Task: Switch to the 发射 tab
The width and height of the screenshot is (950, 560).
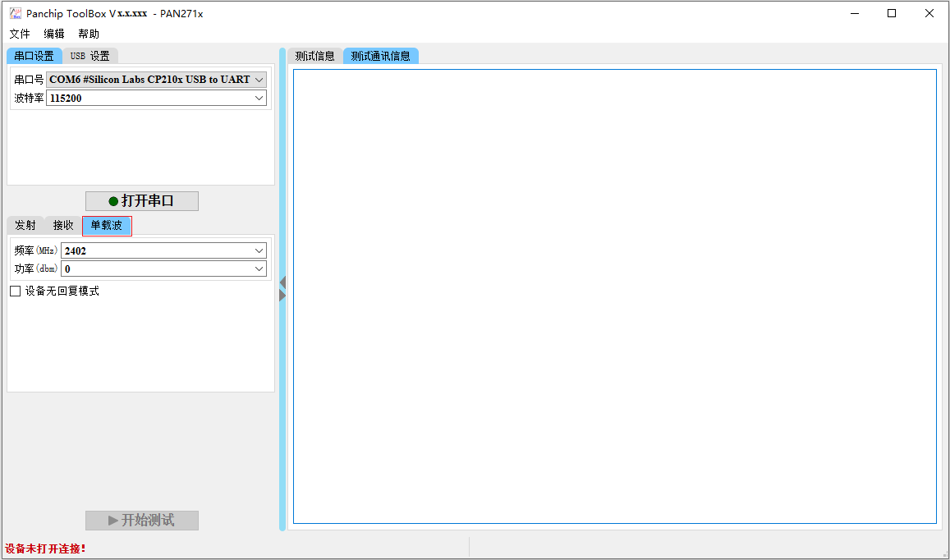Action: coord(25,225)
